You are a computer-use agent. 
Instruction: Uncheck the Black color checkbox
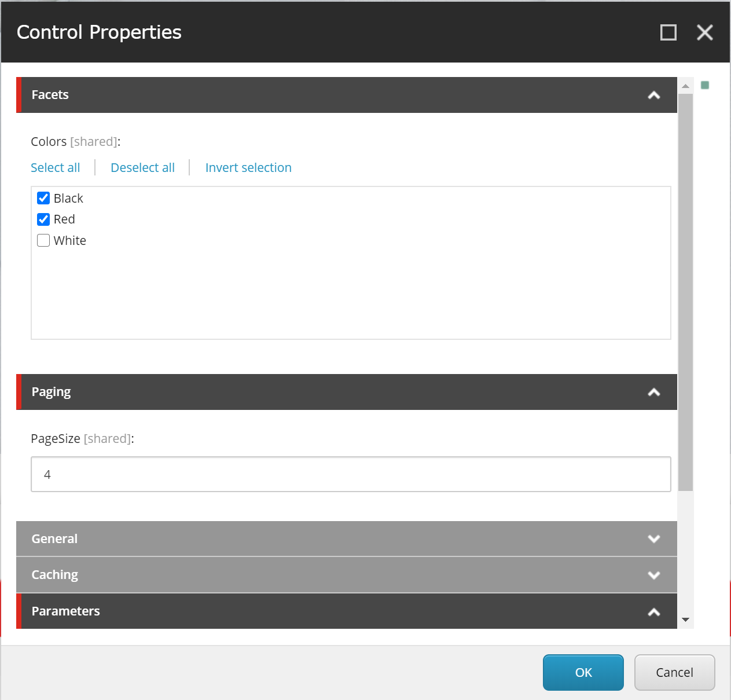pyautogui.click(x=43, y=199)
